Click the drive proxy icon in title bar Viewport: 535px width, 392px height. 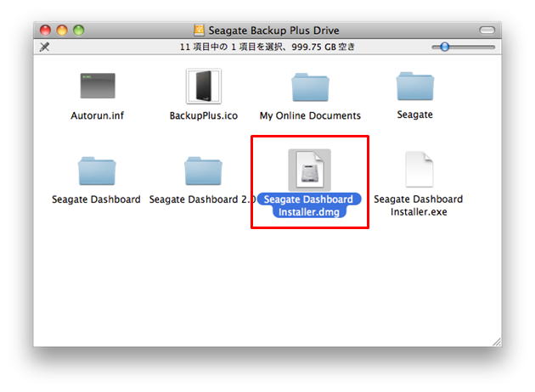199,30
